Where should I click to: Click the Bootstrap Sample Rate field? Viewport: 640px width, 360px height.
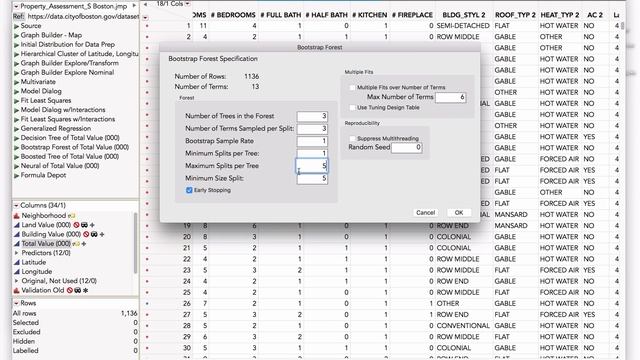click(312, 141)
